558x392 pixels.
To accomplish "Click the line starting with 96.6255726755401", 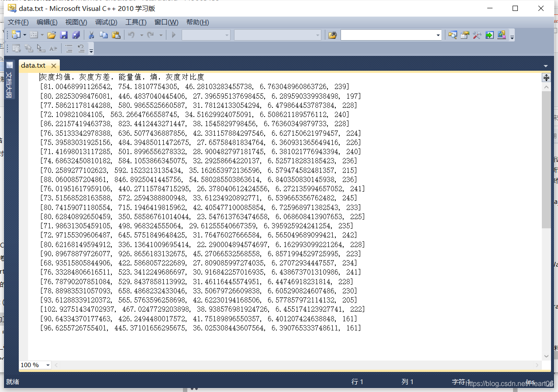I will [x=200, y=328].
